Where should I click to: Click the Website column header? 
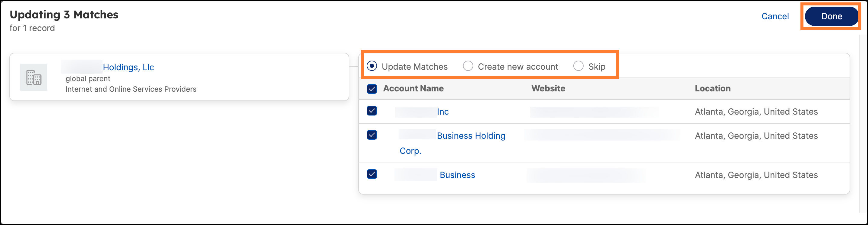pos(548,88)
